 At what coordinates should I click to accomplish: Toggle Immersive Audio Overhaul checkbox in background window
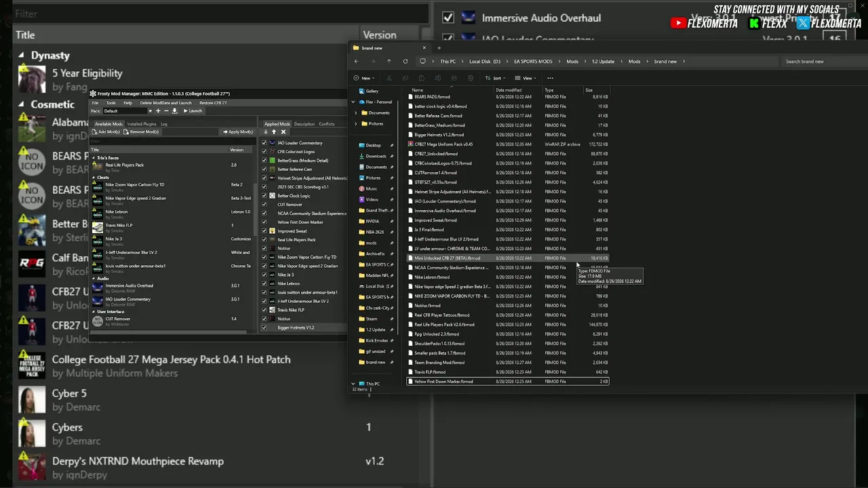[448, 18]
